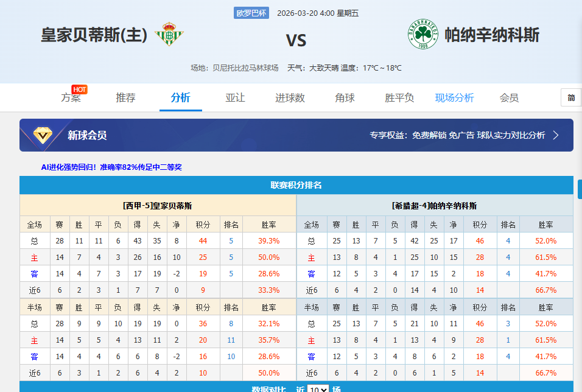Click the Panathinaikos green shamrock logo
This screenshot has height=392, width=582.
pos(422,35)
